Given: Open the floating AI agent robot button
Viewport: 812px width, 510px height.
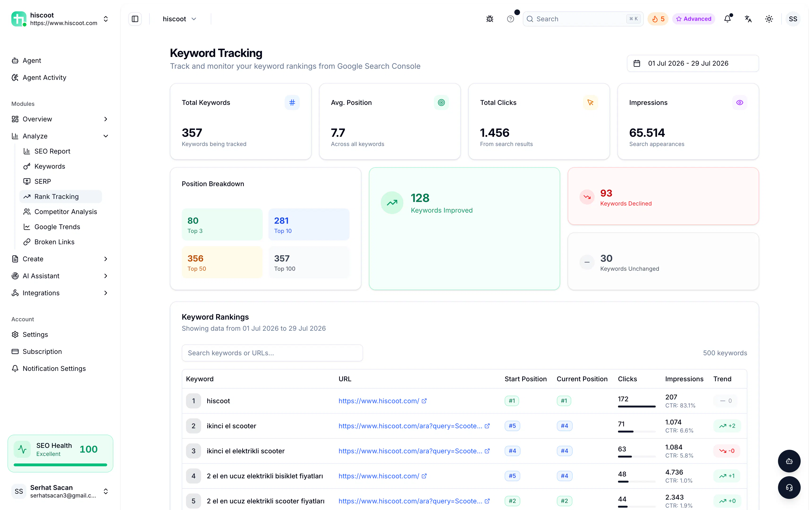Looking at the screenshot, I should pos(789,461).
